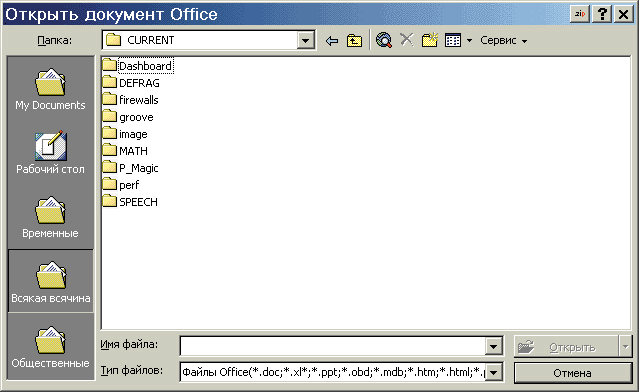Select the P_Magic folder
Image resolution: width=639 pixels, height=392 pixels.
[130, 168]
